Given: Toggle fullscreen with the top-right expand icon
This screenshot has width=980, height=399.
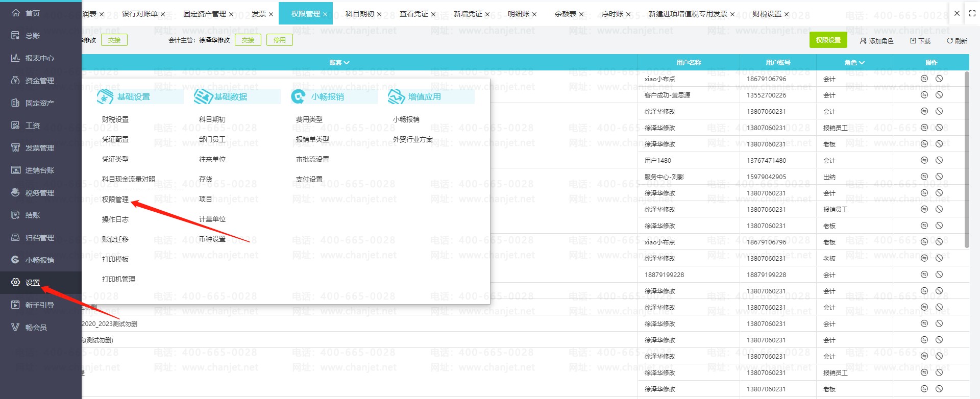Looking at the screenshot, I should [x=972, y=14].
